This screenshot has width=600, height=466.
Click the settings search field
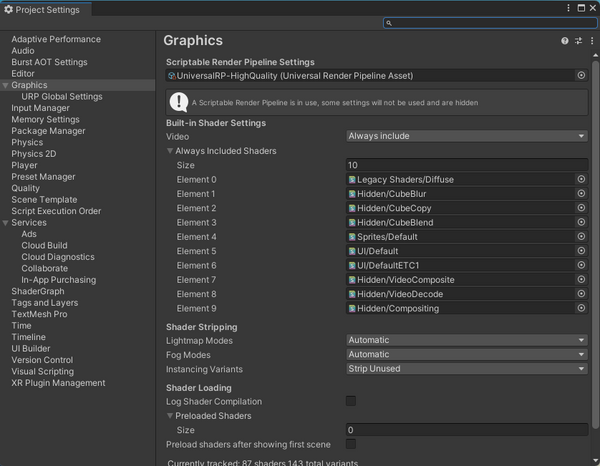click(490, 23)
